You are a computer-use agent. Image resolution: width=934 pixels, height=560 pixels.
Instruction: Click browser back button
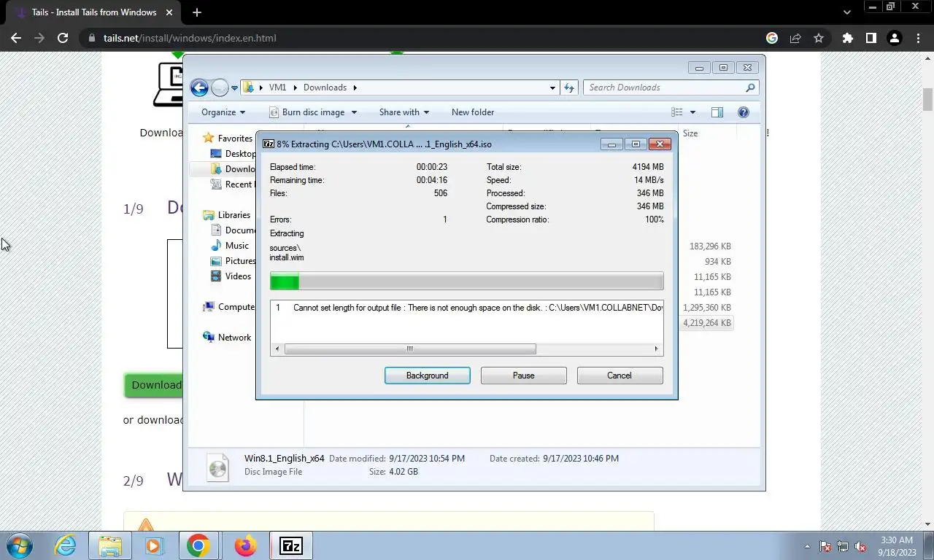(x=16, y=38)
